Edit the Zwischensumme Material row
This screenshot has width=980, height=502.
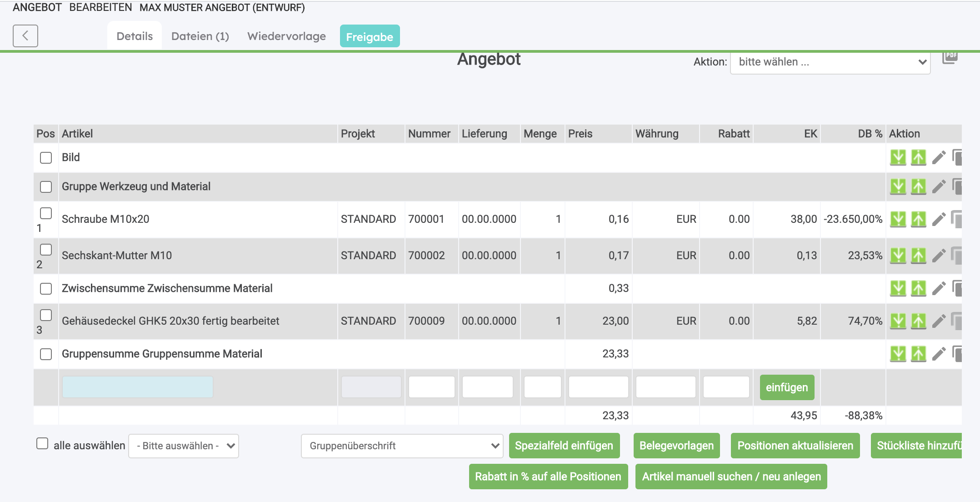coord(939,289)
